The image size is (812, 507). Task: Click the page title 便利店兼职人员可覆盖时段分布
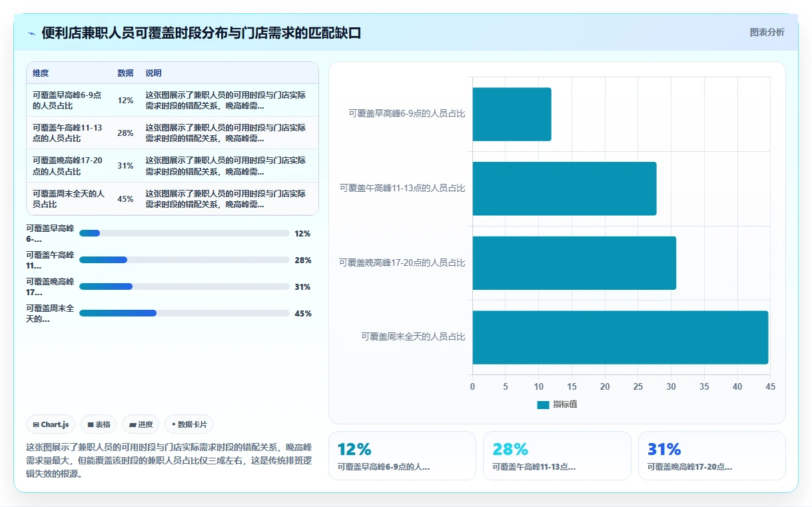pos(201,33)
